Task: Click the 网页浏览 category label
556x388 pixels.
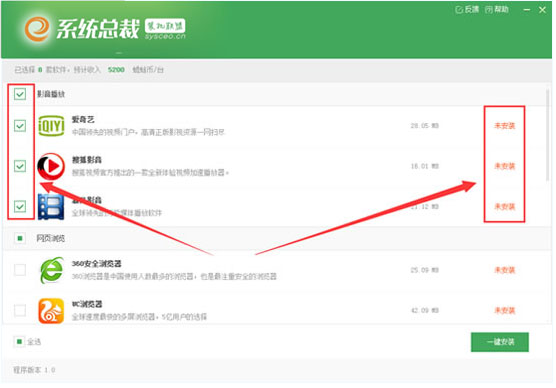Action: pyautogui.click(x=51, y=238)
